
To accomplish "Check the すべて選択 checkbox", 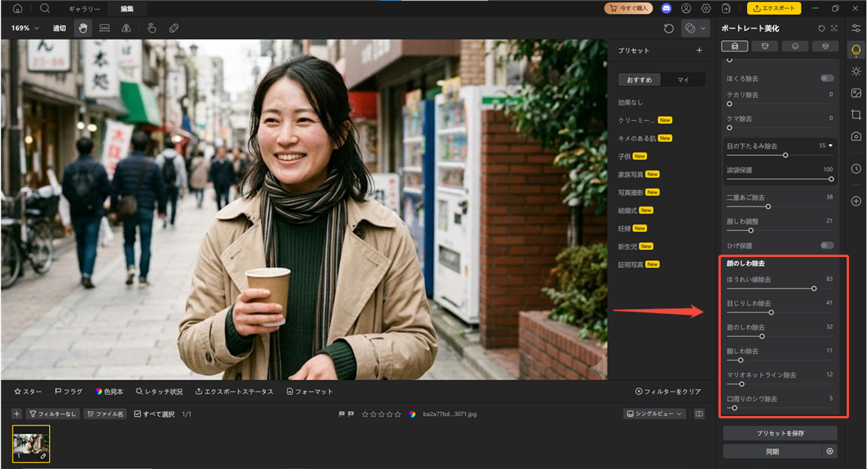I will [x=138, y=414].
